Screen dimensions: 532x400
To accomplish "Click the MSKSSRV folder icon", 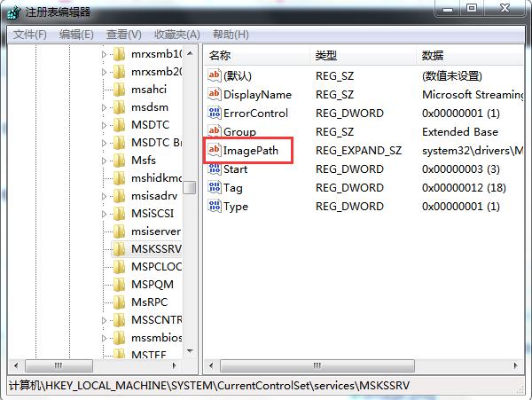I will (119, 248).
